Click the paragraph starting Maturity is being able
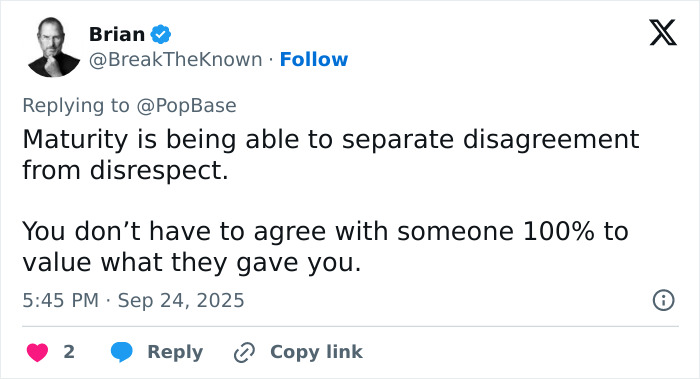Viewport: 700px width, 379px height. tap(331, 154)
